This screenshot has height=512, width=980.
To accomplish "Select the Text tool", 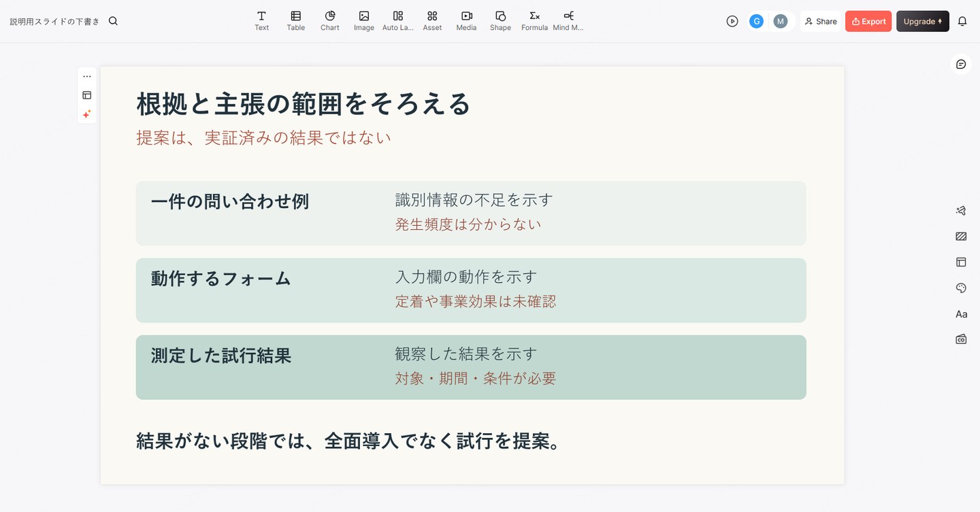I will pos(261,21).
